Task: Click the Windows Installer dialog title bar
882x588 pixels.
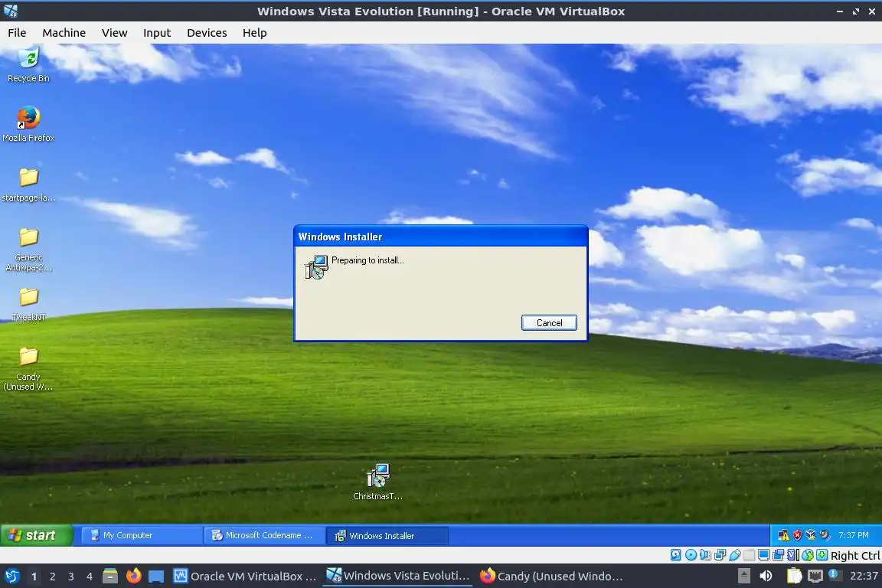Action: click(440, 237)
